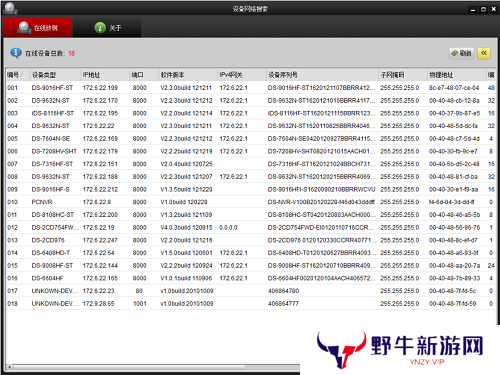Viewport: 500px width, 375px height.
Task: Click the yellow double-chevron collapse button
Action: [x=484, y=53]
